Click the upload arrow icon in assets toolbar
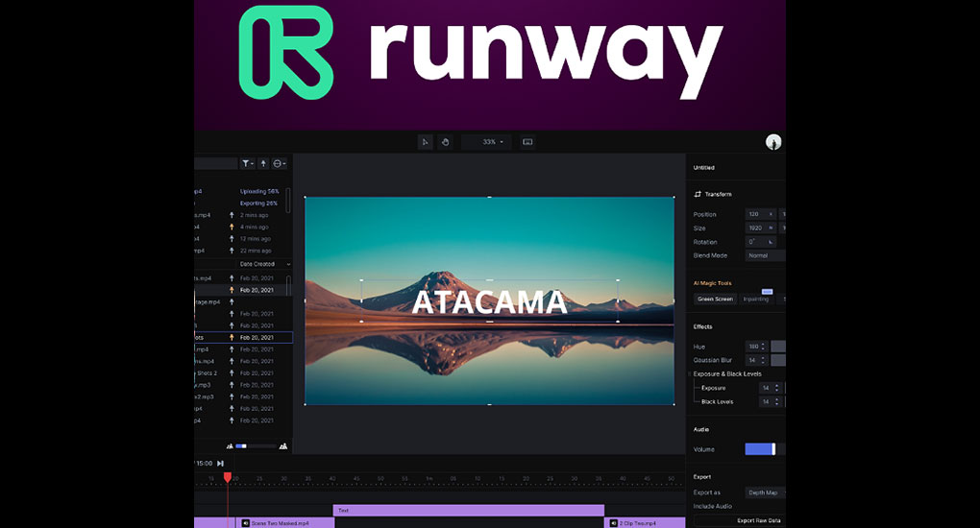This screenshot has height=528, width=980. [x=263, y=164]
